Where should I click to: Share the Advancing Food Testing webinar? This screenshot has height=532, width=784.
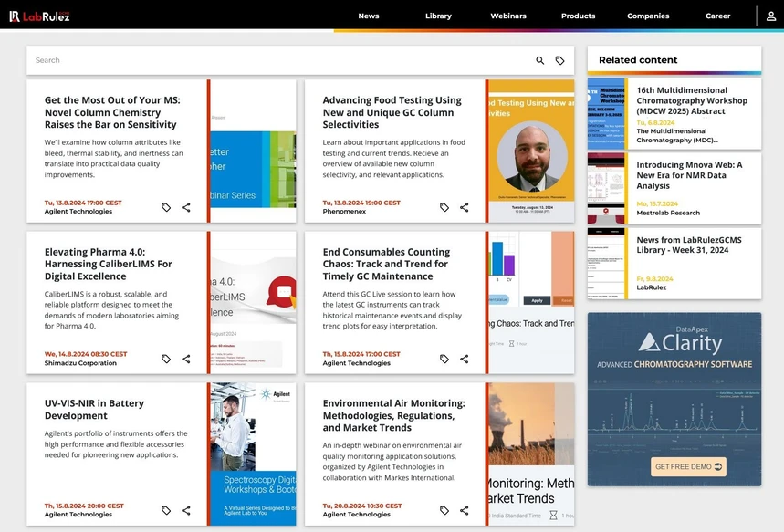pyautogui.click(x=464, y=207)
